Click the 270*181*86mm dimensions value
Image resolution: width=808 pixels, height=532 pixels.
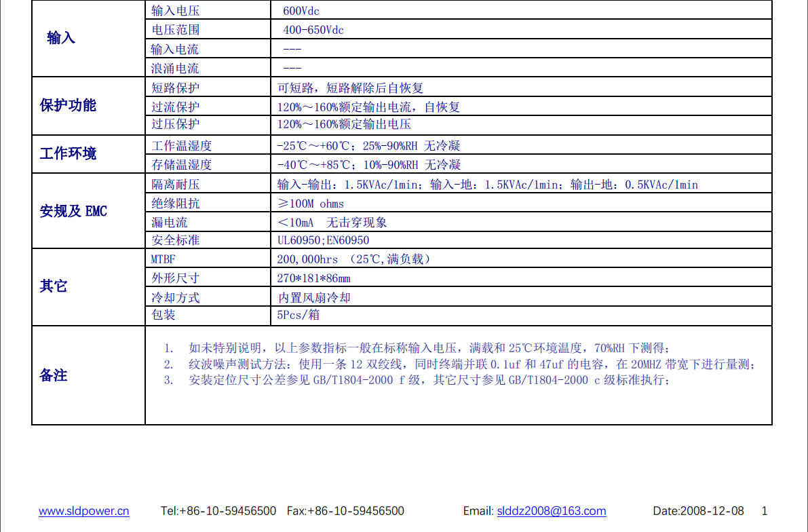[x=313, y=278]
